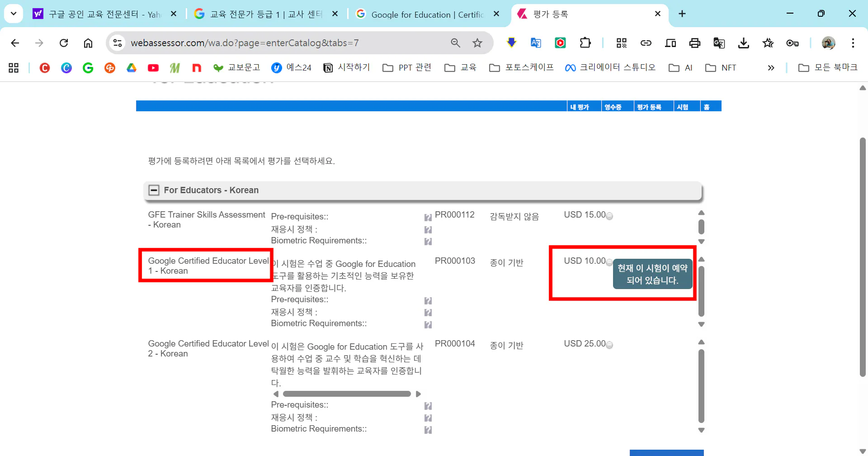This screenshot has height=456, width=868.
Task: Switch to the Google for Education tab
Action: 420,14
